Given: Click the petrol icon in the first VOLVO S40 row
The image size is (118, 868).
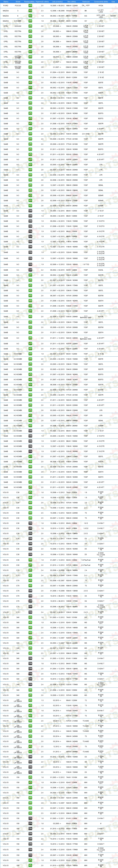Looking at the screenshot, I should pos(30,618).
